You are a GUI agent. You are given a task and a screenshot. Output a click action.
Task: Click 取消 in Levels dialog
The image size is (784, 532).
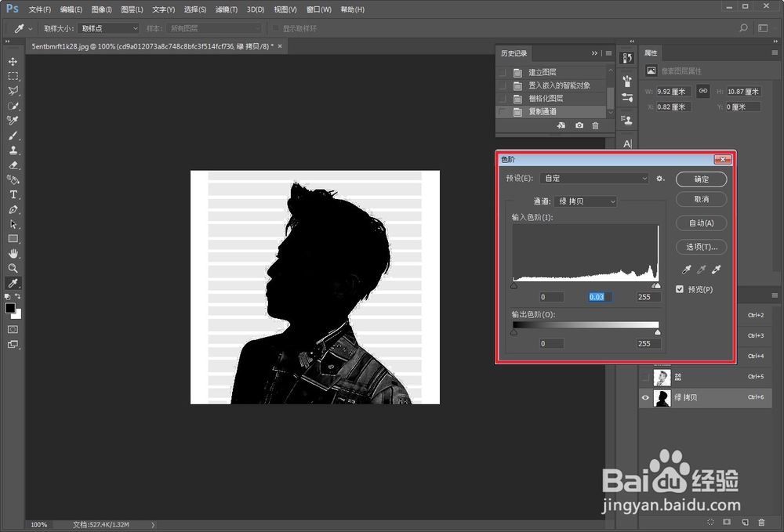[701, 199]
